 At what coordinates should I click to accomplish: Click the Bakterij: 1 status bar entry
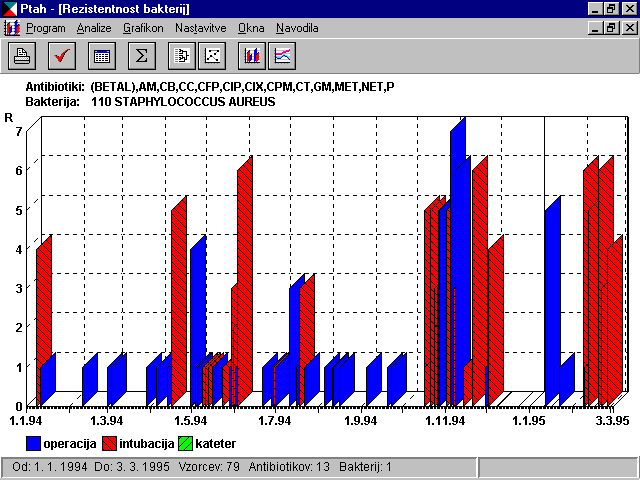coord(365,467)
